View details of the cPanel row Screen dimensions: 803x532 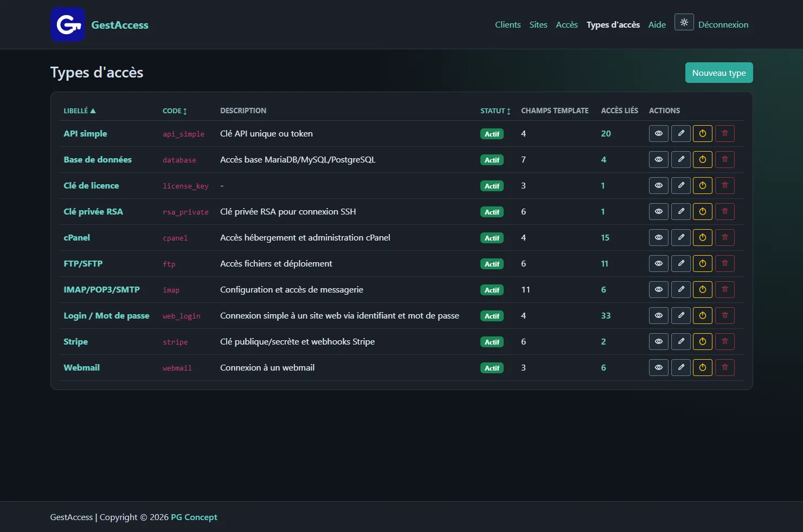tap(659, 237)
